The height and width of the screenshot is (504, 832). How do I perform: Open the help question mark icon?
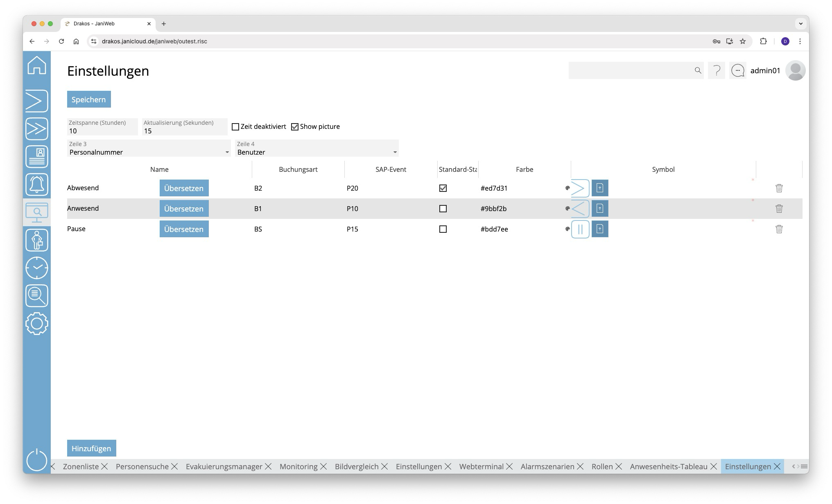[717, 71]
